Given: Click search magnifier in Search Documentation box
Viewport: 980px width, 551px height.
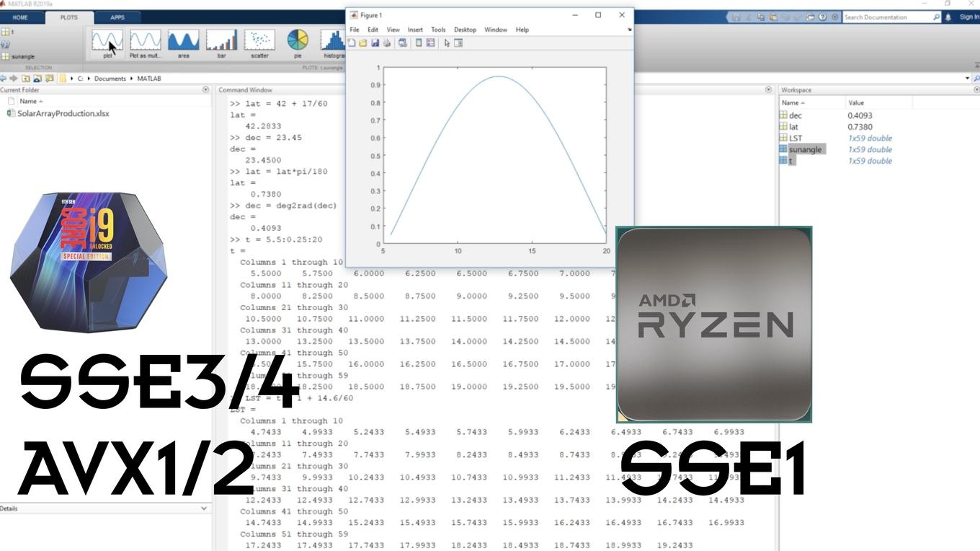Looking at the screenshot, I should coord(936,17).
